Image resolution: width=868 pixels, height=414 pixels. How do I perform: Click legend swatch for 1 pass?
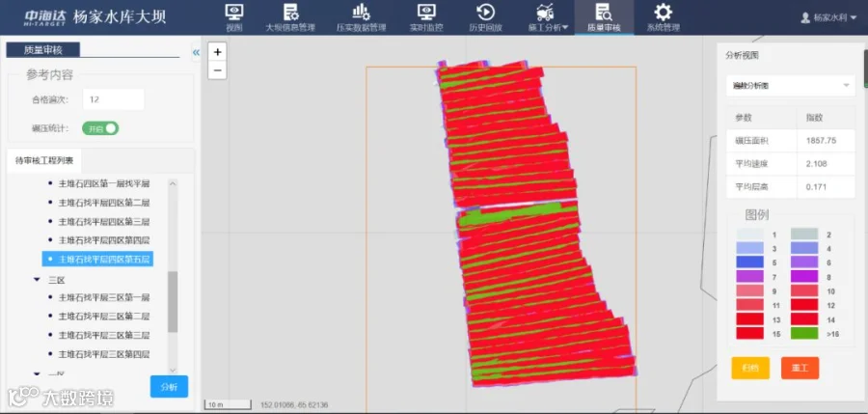pos(749,235)
